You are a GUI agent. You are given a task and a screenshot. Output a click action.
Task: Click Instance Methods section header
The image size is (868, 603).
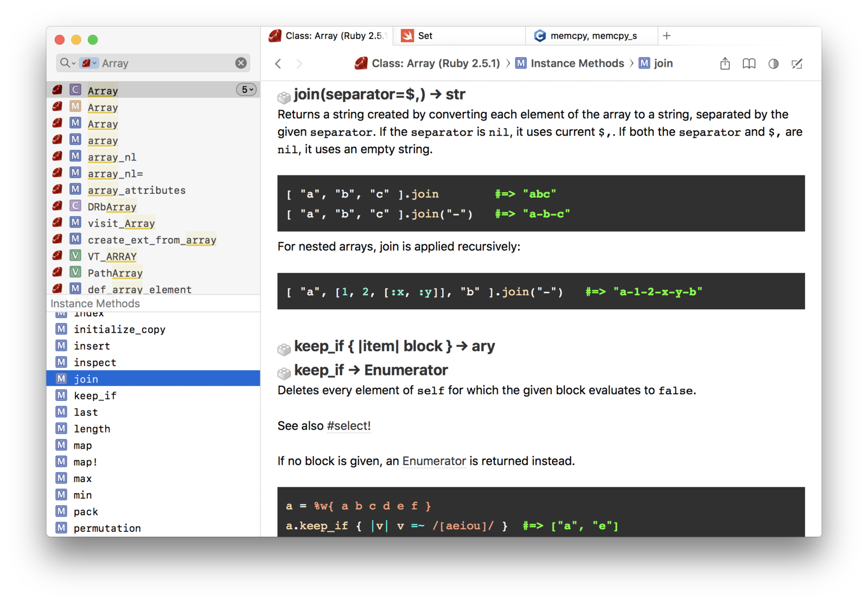(153, 303)
